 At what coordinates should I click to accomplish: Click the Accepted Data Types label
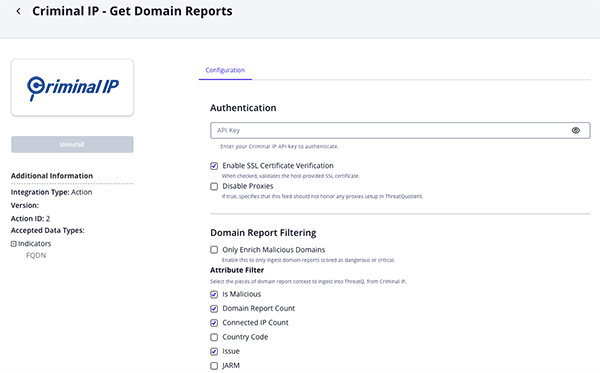tap(47, 230)
